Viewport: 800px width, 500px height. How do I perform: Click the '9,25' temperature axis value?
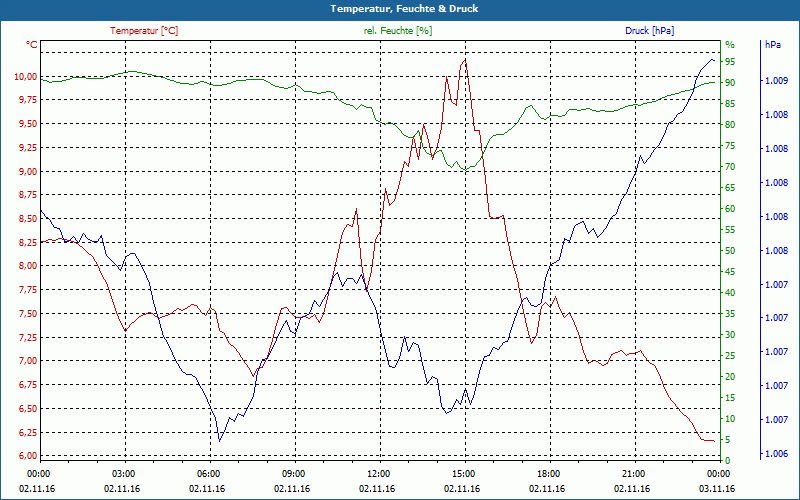pos(28,147)
